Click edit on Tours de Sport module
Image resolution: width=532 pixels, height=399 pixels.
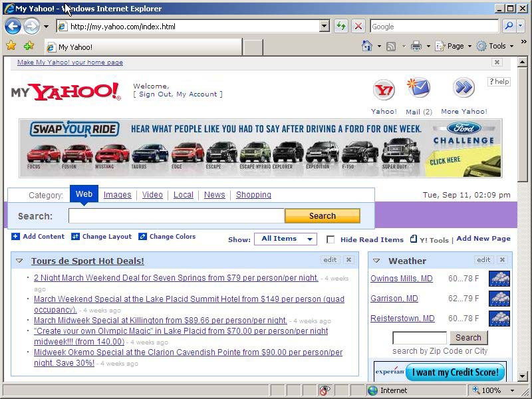tap(330, 259)
